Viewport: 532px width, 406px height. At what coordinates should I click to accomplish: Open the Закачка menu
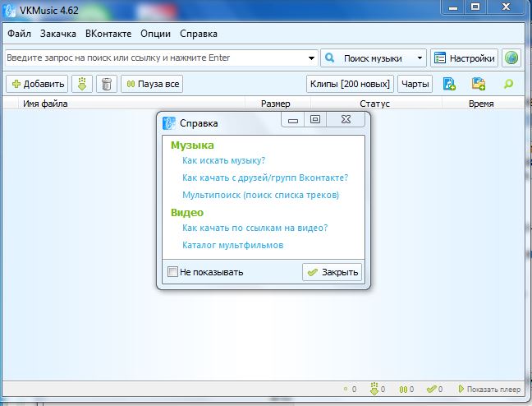[x=58, y=34]
